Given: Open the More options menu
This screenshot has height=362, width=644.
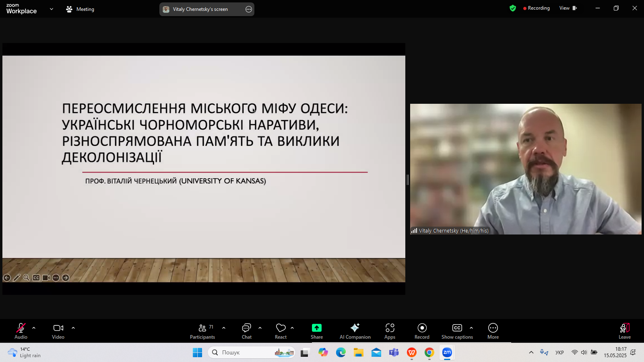Looking at the screenshot, I should coord(493,331).
